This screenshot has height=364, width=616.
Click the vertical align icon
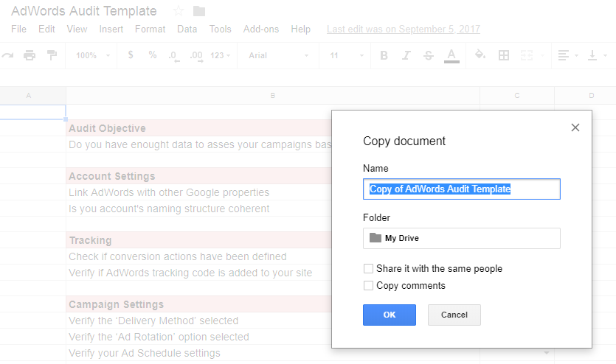[x=592, y=55]
